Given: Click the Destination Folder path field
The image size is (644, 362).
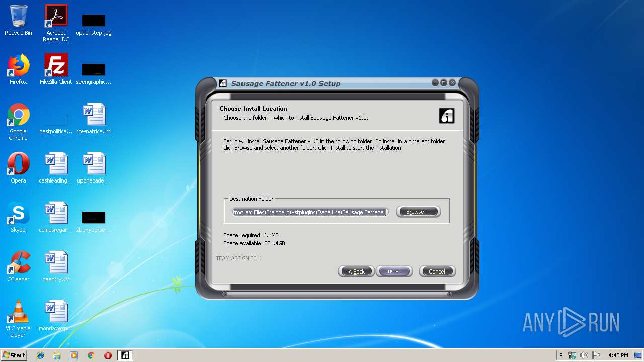Looking at the screenshot, I should [310, 212].
